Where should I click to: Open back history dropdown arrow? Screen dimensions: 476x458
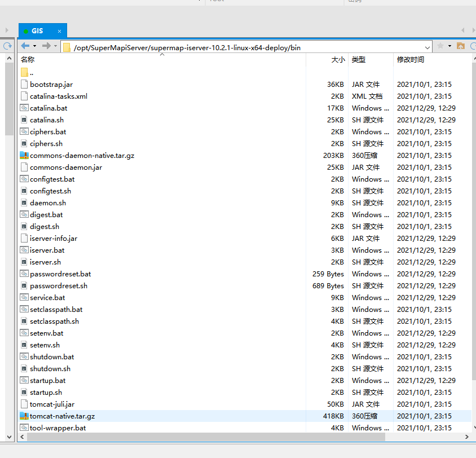(x=34, y=46)
